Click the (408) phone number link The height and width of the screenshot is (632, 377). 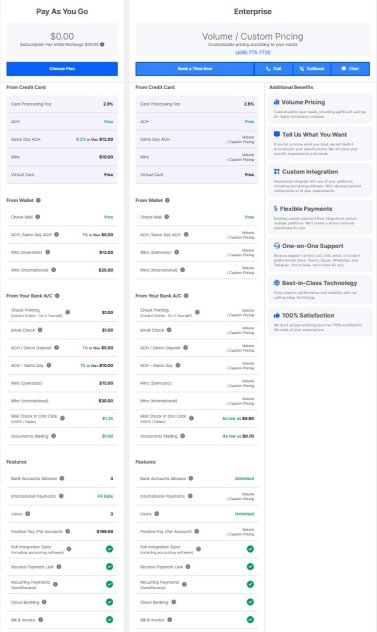(x=253, y=52)
